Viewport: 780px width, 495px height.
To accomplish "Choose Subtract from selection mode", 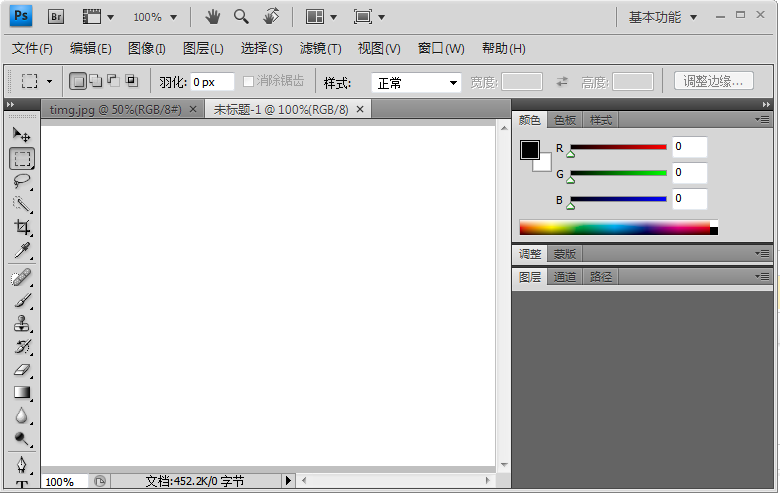I will 114,81.
